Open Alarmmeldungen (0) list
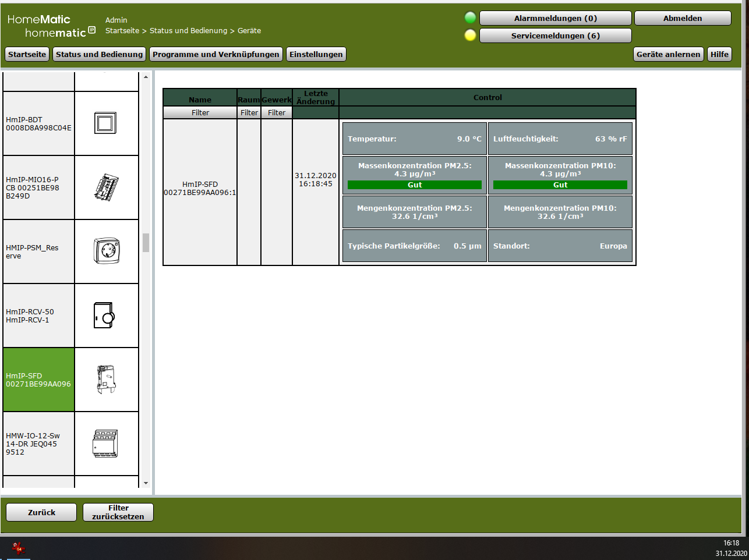Image resolution: width=749 pixels, height=560 pixels. click(556, 18)
